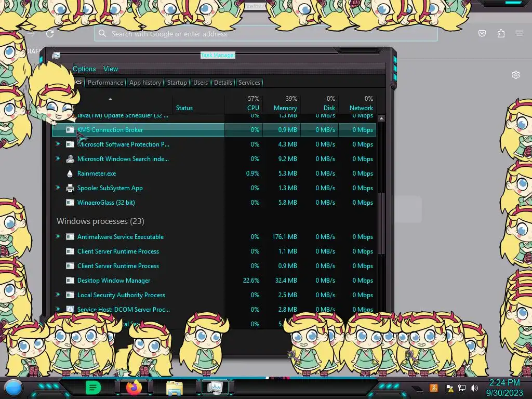
Task: Click the Local Security Authority Process icon
Action: click(70, 295)
